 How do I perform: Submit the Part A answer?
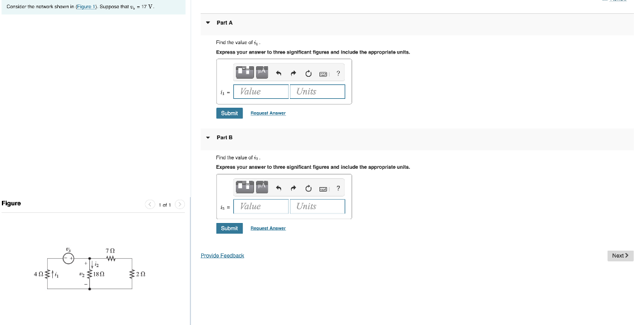(x=229, y=113)
